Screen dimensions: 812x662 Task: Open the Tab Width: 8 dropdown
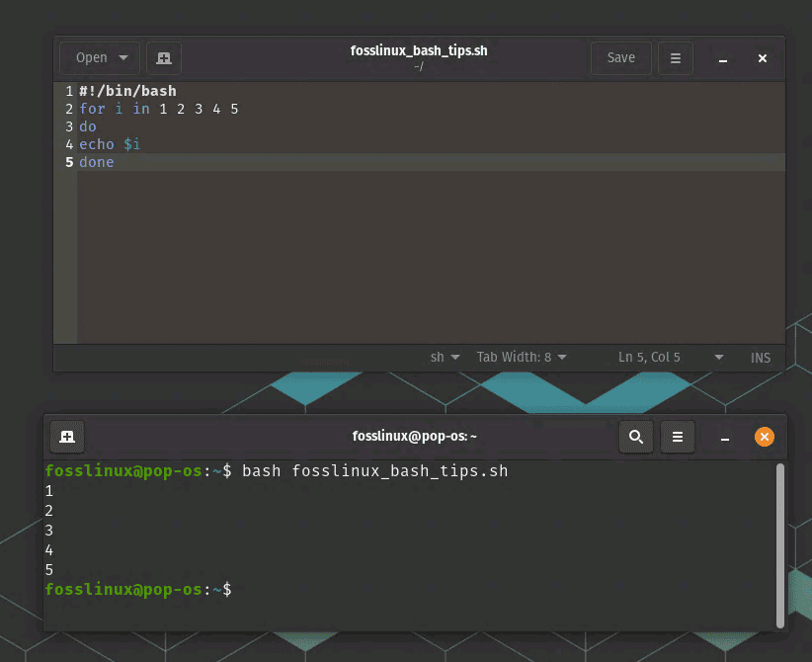click(522, 358)
